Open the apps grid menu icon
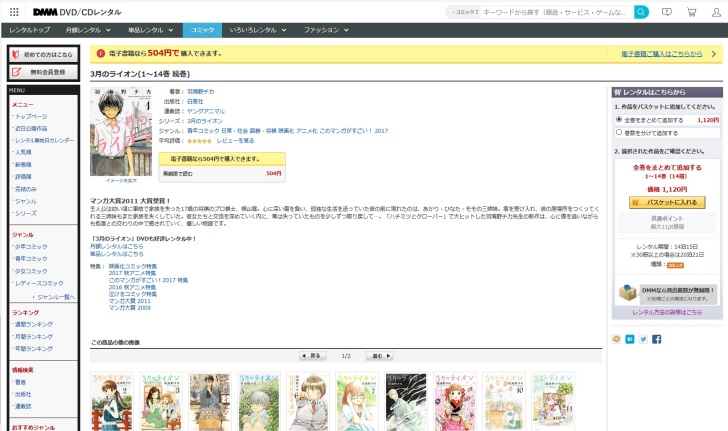The height and width of the screenshot is (431, 728). (x=14, y=12)
